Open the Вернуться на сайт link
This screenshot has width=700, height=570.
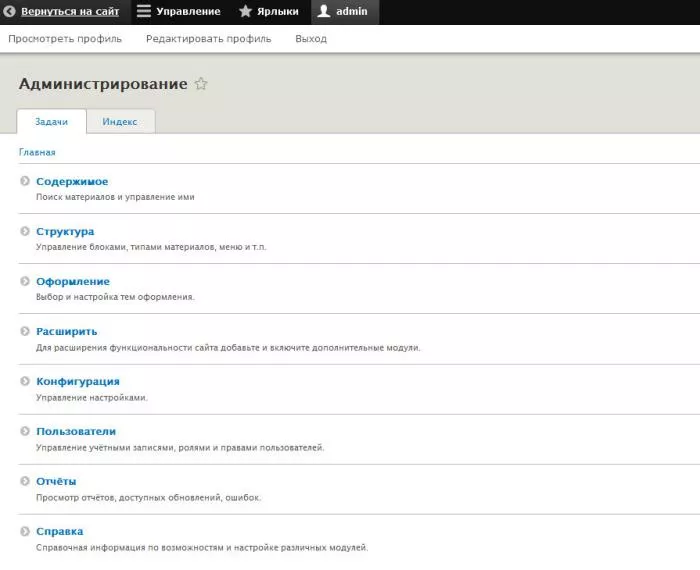(x=70, y=12)
